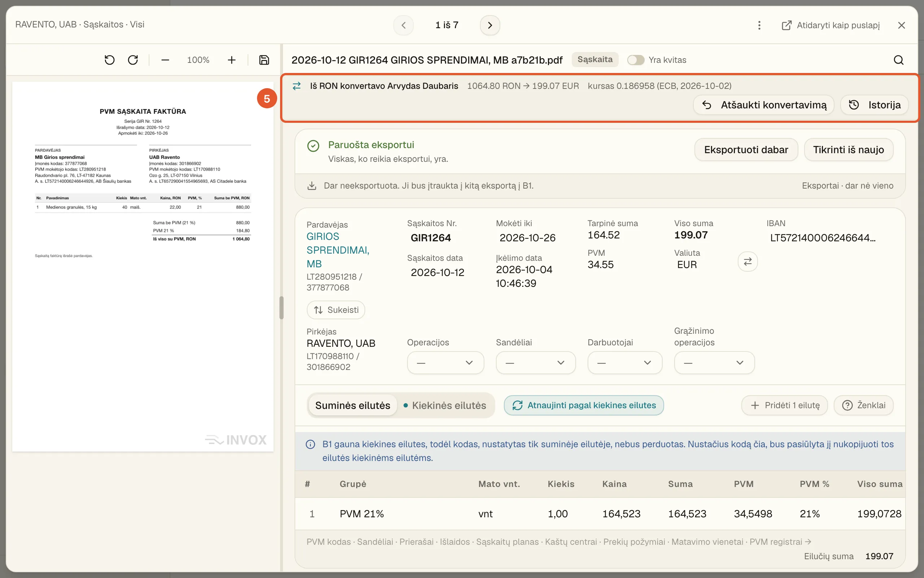Save document with the floppy disk icon
Image resolution: width=924 pixels, height=578 pixels.
264,60
